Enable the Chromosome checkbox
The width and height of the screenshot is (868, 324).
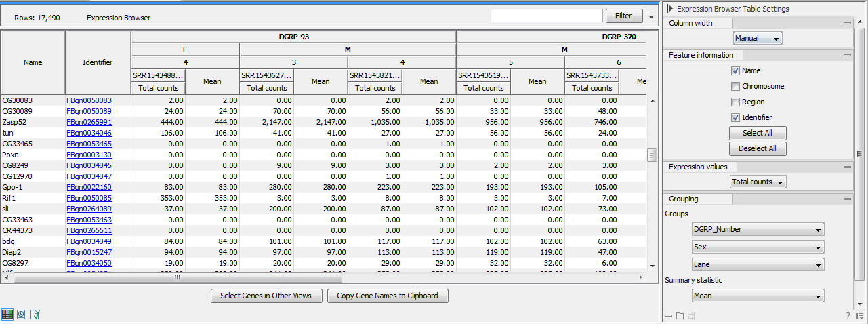(735, 86)
